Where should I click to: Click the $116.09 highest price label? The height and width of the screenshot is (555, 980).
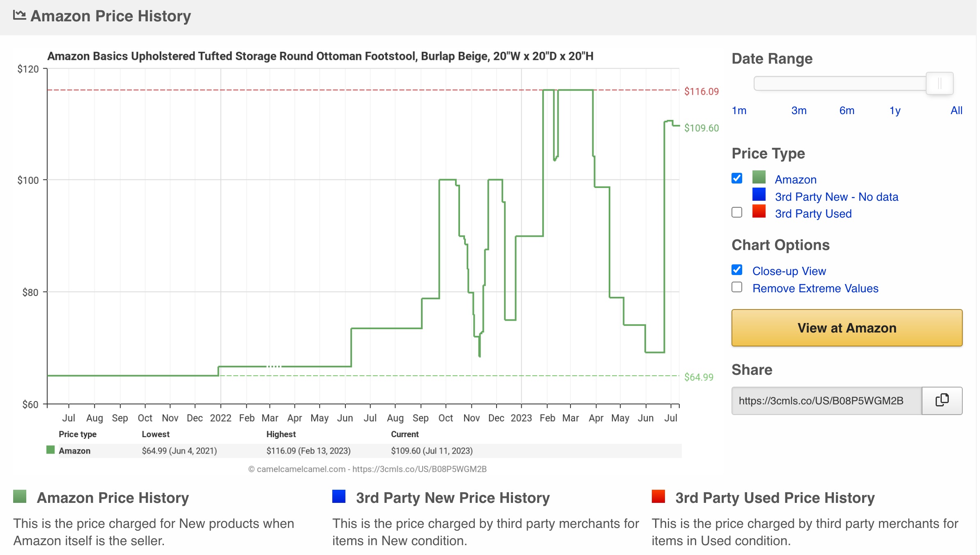point(701,91)
